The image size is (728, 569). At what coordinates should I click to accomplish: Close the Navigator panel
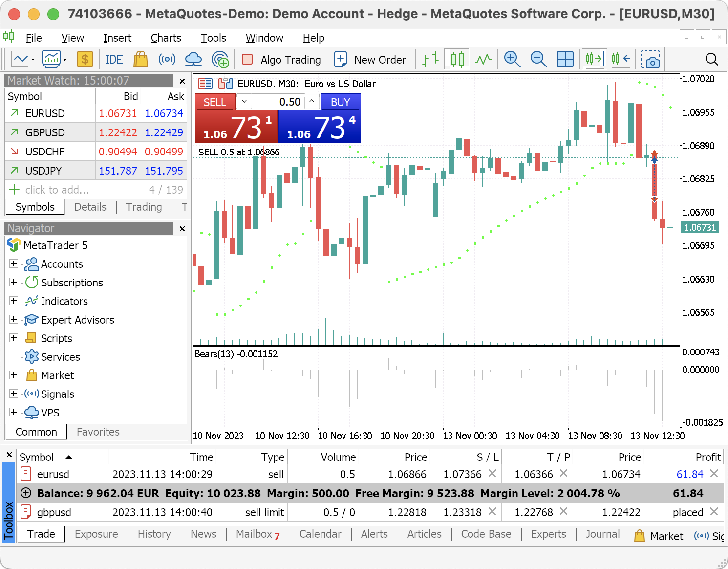[x=182, y=229]
